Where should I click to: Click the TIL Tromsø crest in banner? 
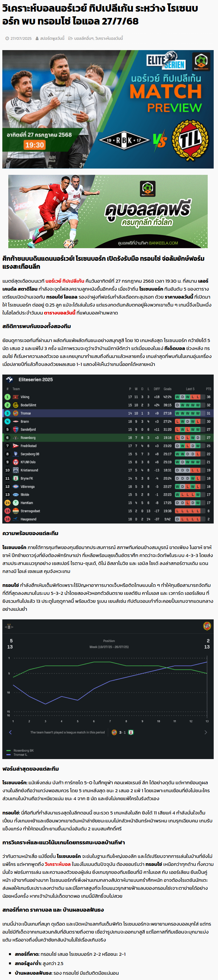click(x=190, y=140)
